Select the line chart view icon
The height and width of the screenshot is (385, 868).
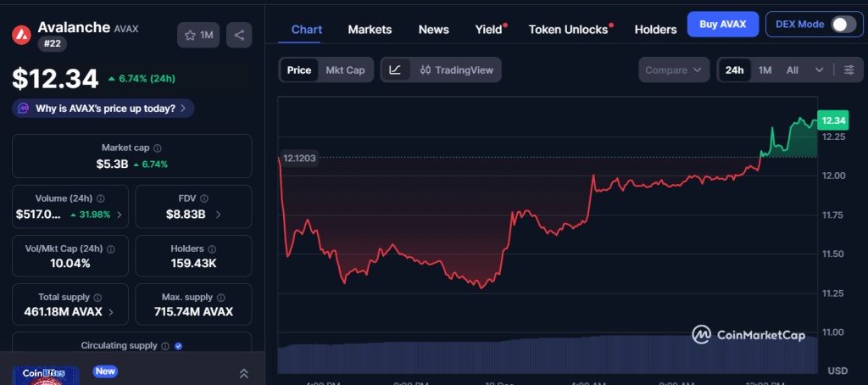pos(395,70)
